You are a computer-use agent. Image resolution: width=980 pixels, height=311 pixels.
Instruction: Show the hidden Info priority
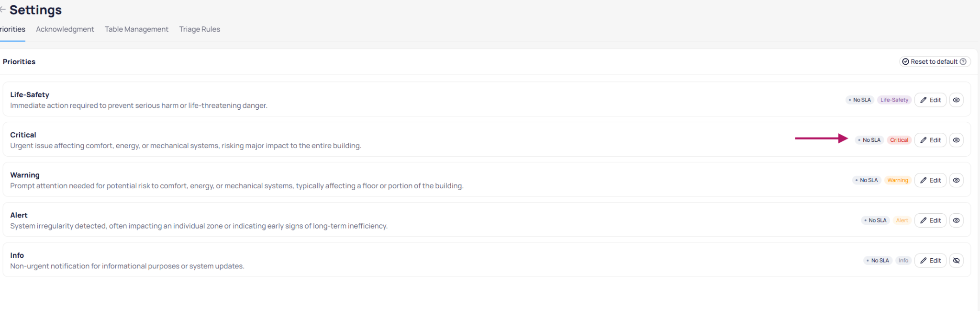(956, 261)
